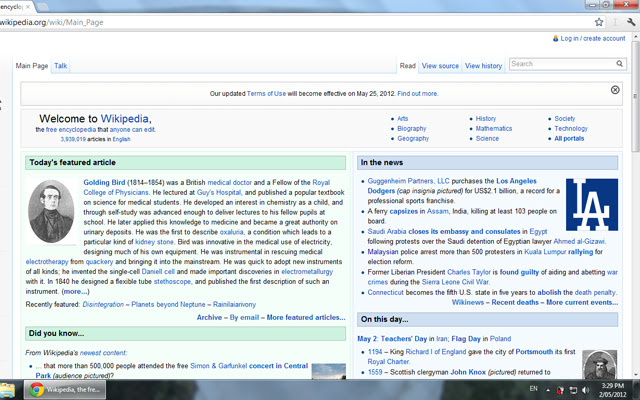Viewport: 640px width, 400px height.
Task: Click Log in / create account
Action: (593, 38)
